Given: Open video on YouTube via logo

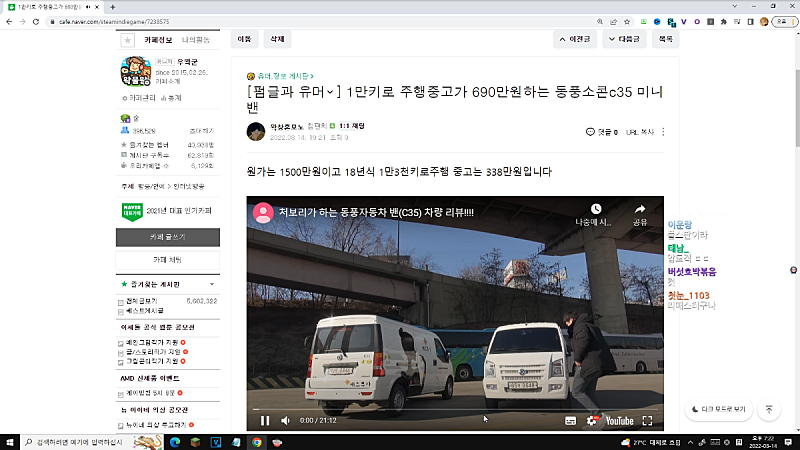Looking at the screenshot, I should tap(619, 421).
